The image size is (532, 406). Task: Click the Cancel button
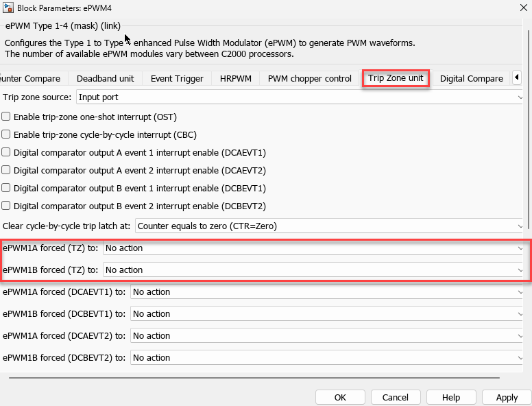(396, 397)
